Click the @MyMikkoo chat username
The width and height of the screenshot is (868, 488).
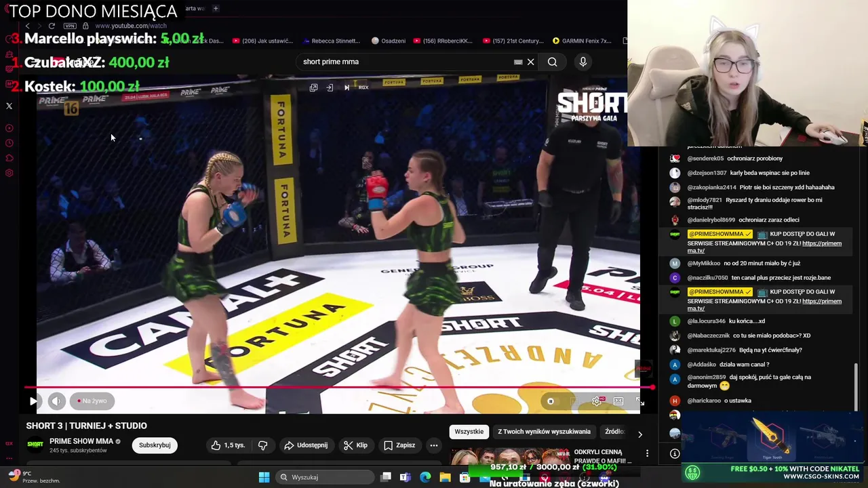(703, 263)
